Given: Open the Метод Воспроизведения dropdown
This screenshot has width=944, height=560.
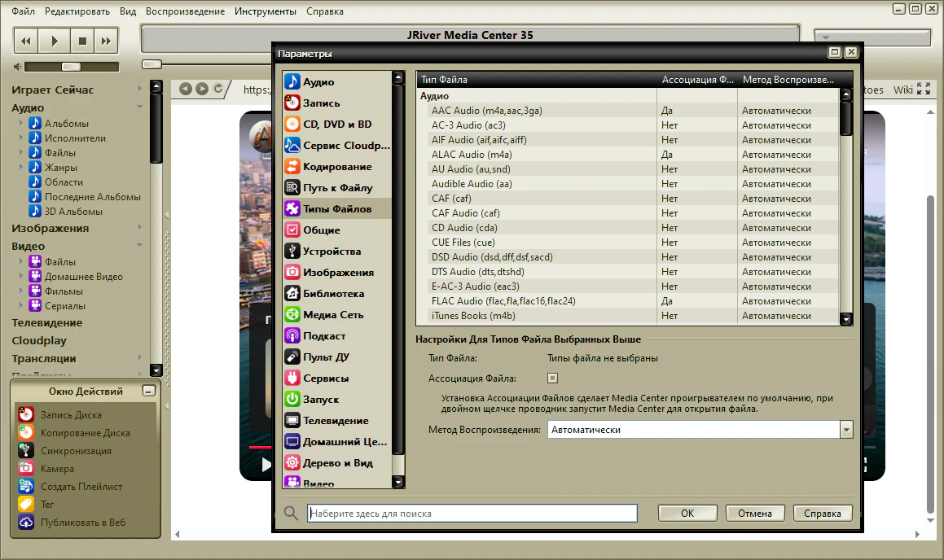Looking at the screenshot, I should (x=846, y=430).
